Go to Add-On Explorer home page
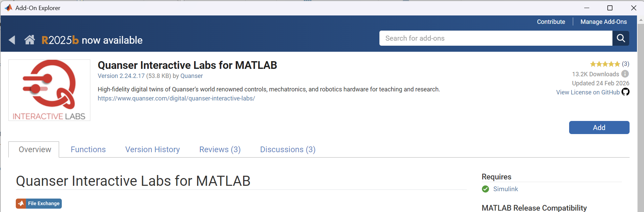The height and width of the screenshot is (212, 644). (30, 40)
